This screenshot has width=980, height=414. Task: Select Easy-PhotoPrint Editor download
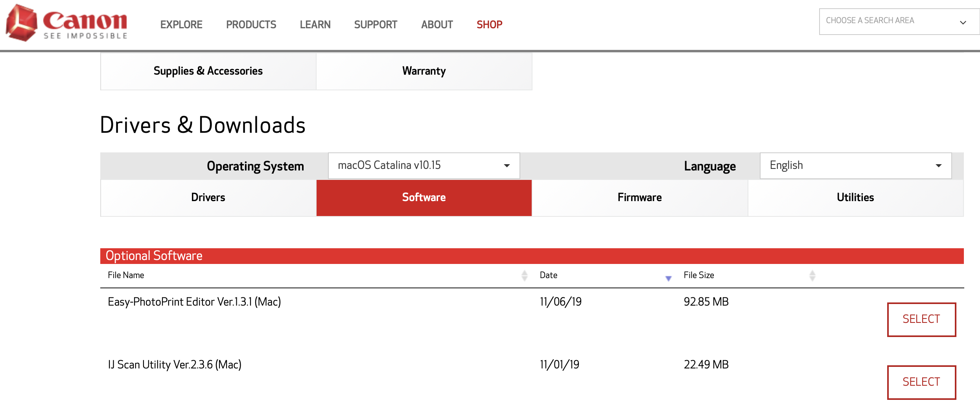coord(921,319)
